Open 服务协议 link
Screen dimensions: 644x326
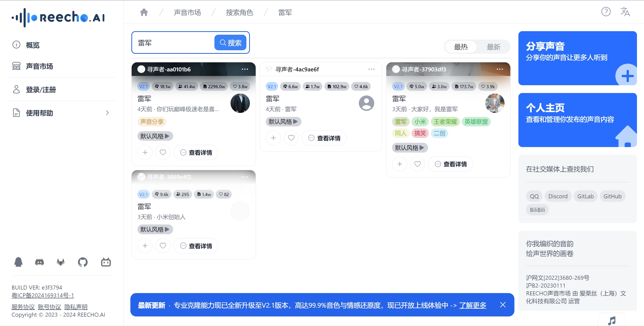23,307
